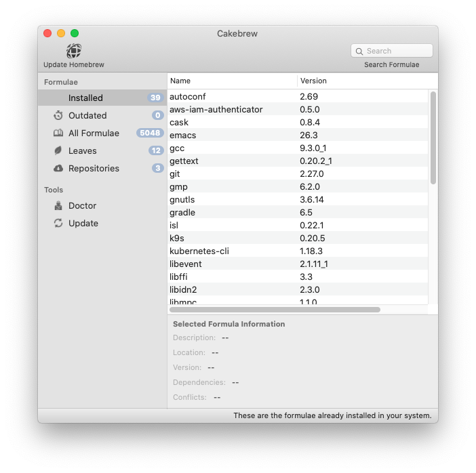Click the 3 badge beside Repositories
Screen dimensions: 476x473
(x=158, y=168)
